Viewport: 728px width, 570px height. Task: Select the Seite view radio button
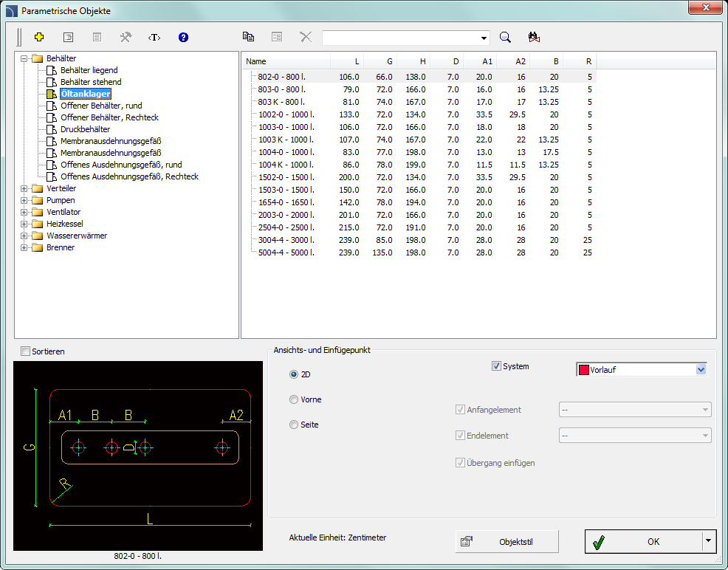click(294, 425)
